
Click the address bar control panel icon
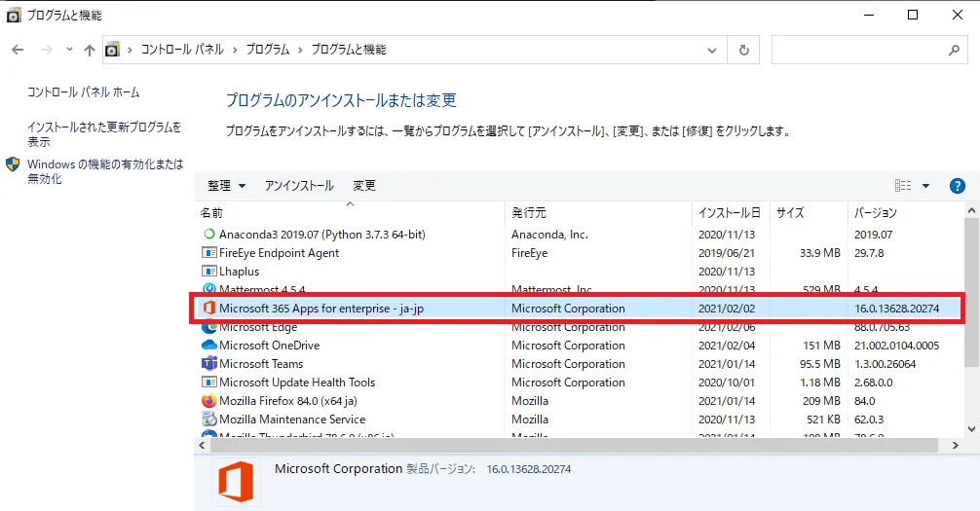pos(112,50)
